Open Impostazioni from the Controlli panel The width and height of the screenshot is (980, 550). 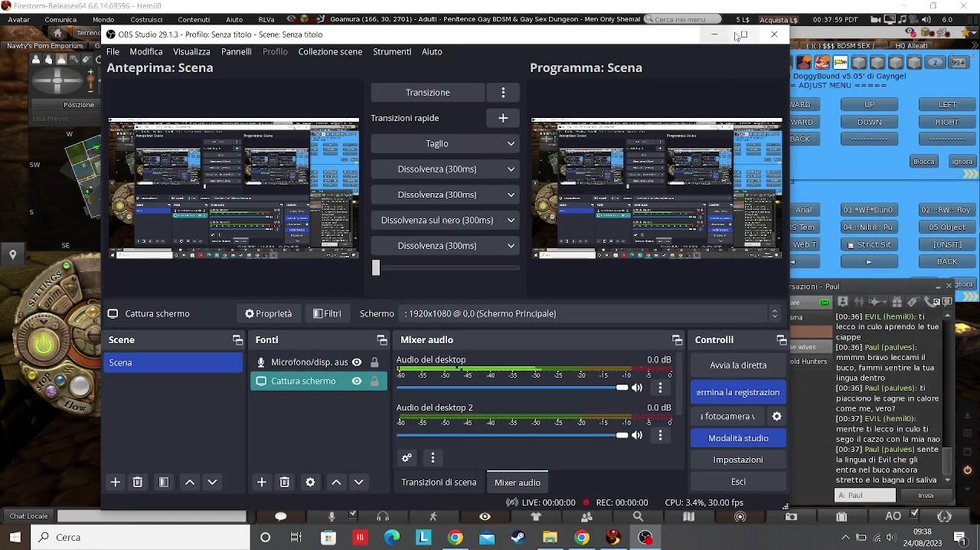[738, 460]
